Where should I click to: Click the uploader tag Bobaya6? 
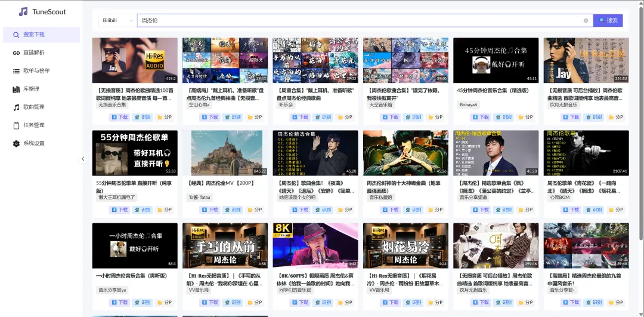(x=468, y=105)
